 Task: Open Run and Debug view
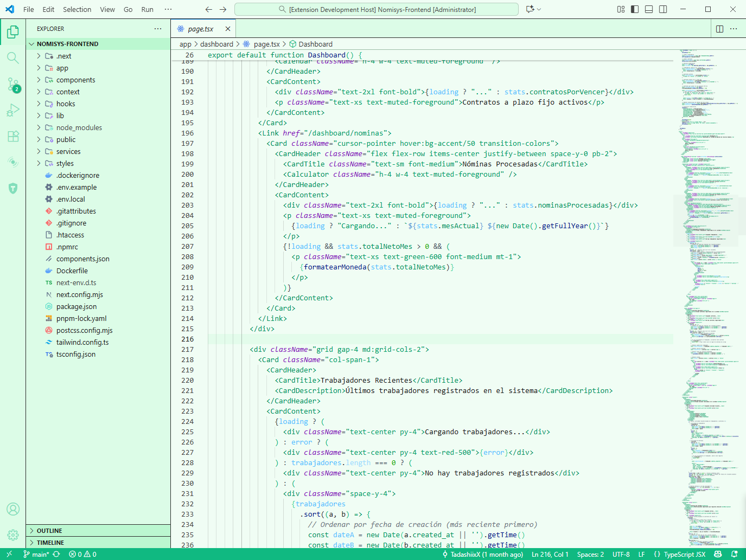tap(13, 110)
